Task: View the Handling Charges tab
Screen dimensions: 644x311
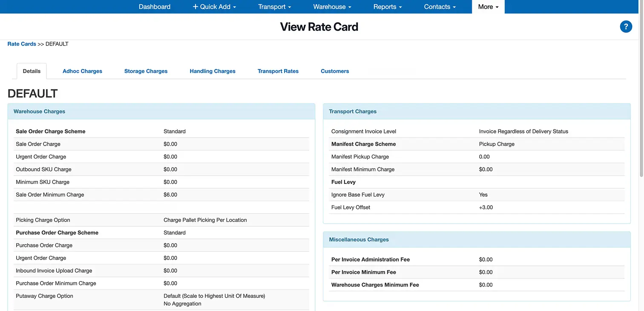Action: (x=213, y=71)
